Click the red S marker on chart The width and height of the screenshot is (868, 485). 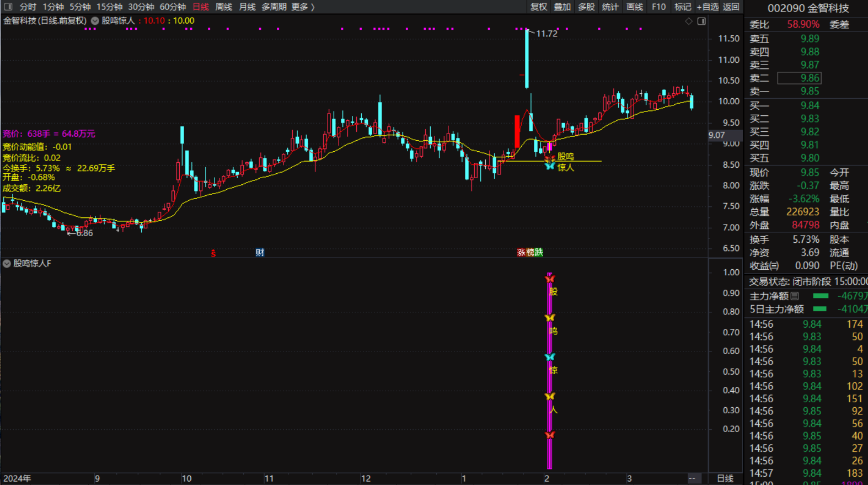(x=213, y=253)
